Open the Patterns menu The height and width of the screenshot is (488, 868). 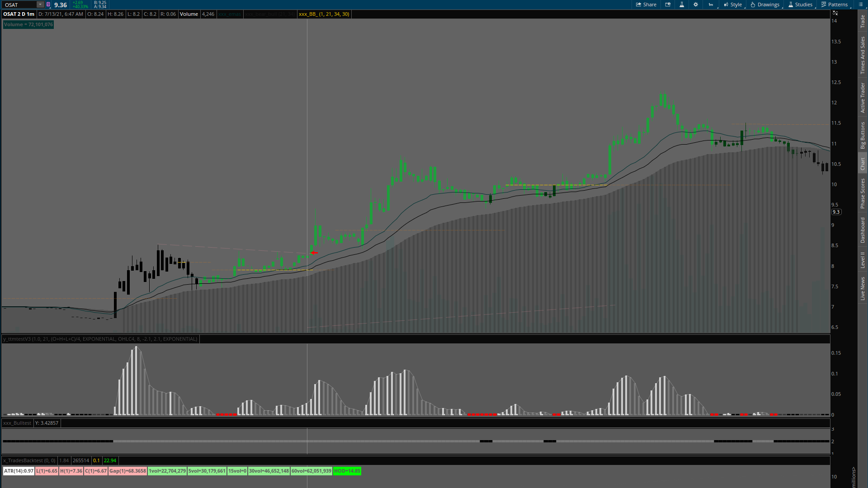pos(835,5)
